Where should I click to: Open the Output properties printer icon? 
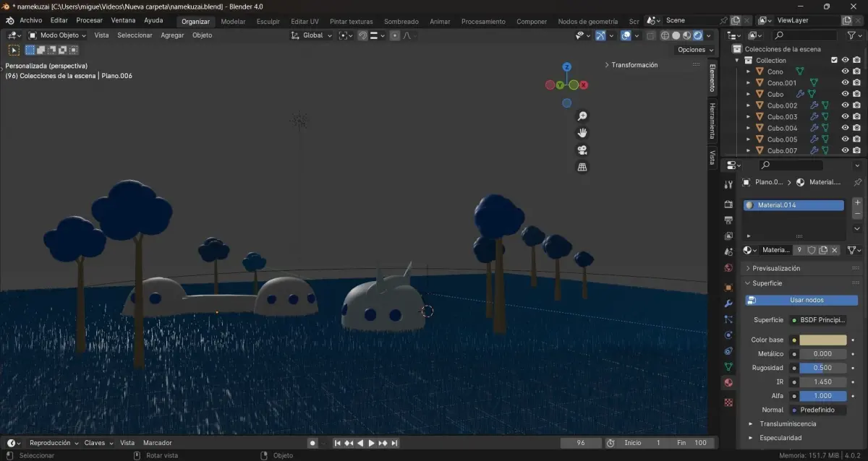pos(728,220)
